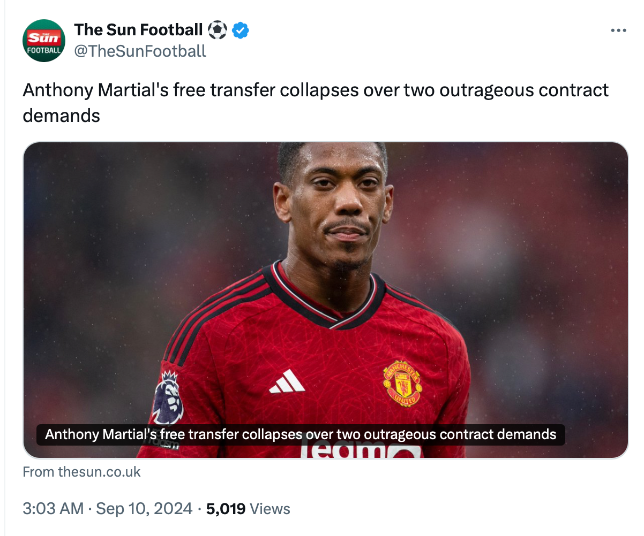Follow the 'From thesun.co.uk' source link
644x536 pixels.
coord(81,472)
